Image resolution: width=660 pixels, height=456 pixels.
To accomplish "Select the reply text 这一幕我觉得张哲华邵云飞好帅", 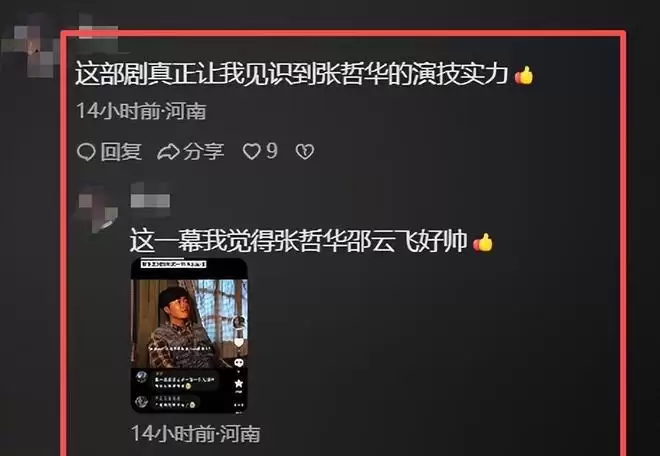I will (298, 241).
